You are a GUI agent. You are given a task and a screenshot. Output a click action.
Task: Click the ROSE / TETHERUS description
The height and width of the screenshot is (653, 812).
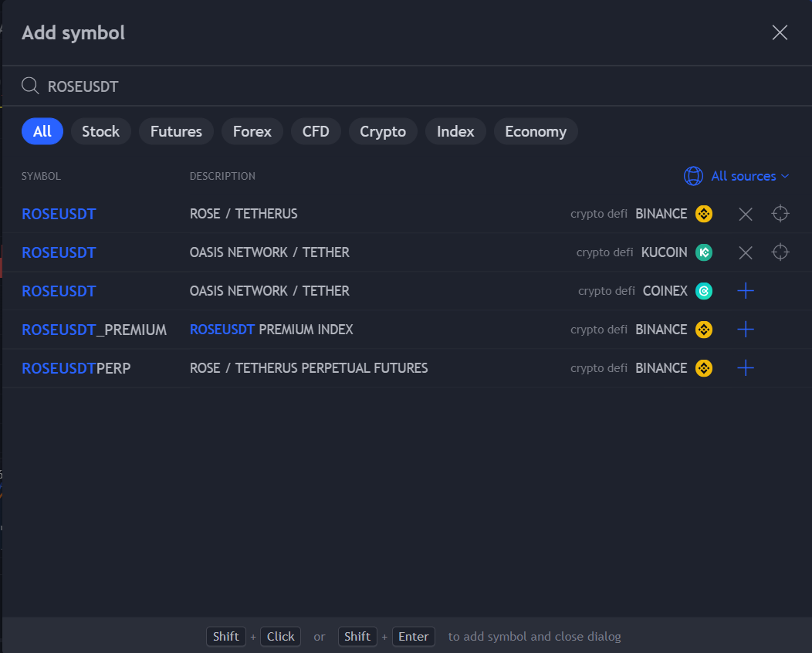[243, 214]
